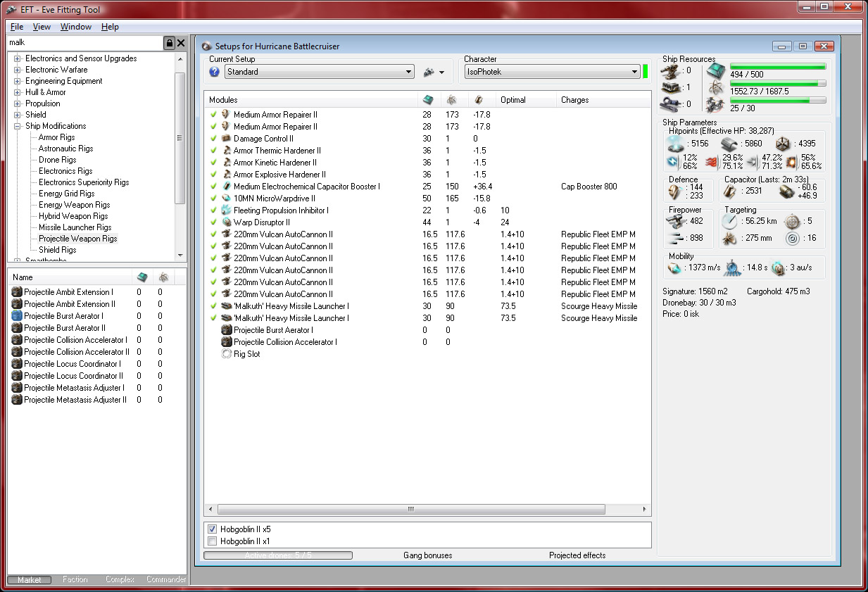Open the Help menu
The height and width of the screenshot is (592, 868).
pos(110,27)
